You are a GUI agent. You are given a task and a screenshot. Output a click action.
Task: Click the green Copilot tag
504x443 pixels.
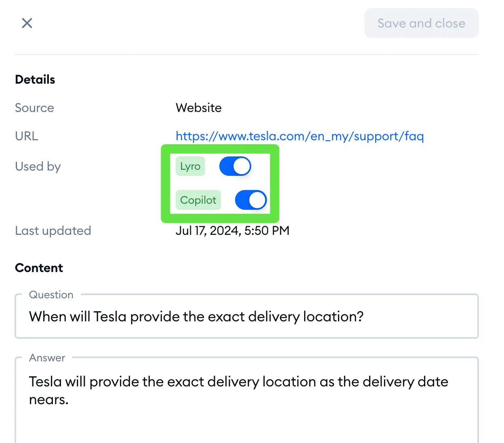pos(198,200)
